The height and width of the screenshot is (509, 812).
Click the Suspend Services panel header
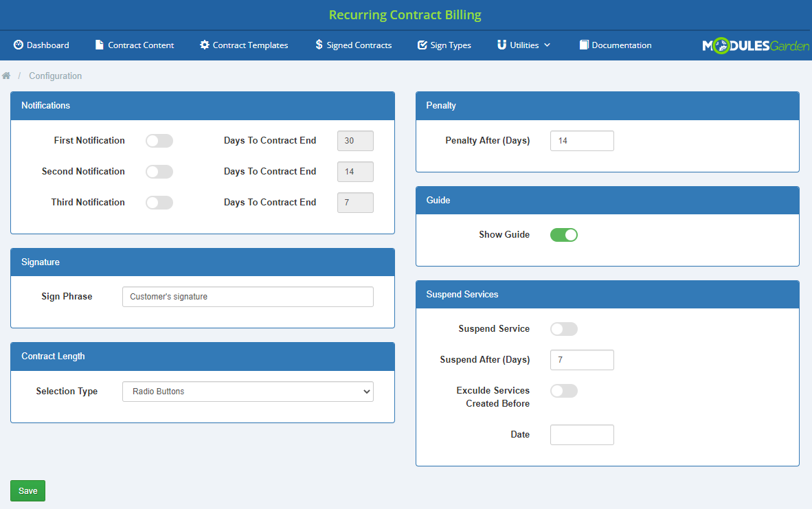(x=607, y=295)
